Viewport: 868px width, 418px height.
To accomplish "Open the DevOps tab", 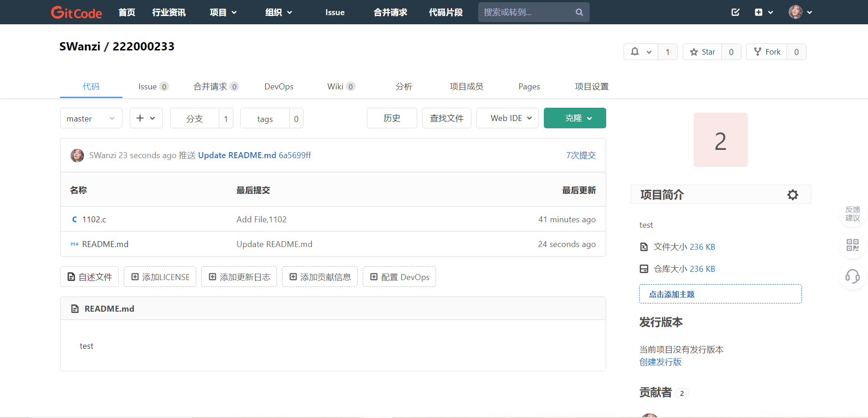I will click(279, 87).
